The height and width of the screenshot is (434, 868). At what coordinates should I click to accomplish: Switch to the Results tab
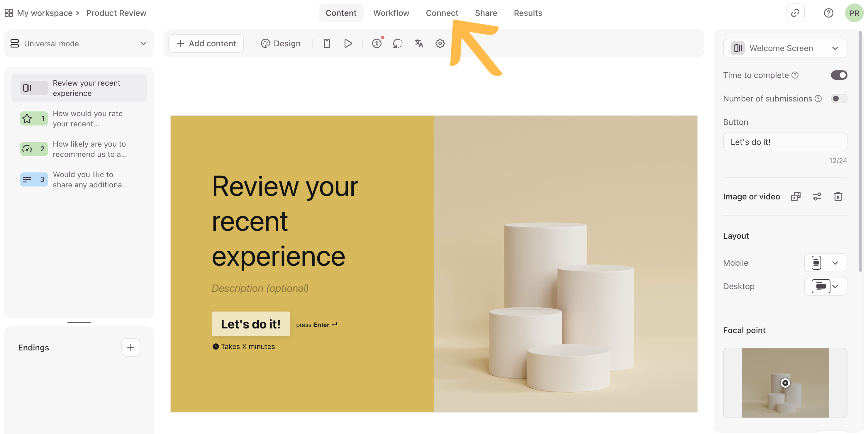coord(528,13)
